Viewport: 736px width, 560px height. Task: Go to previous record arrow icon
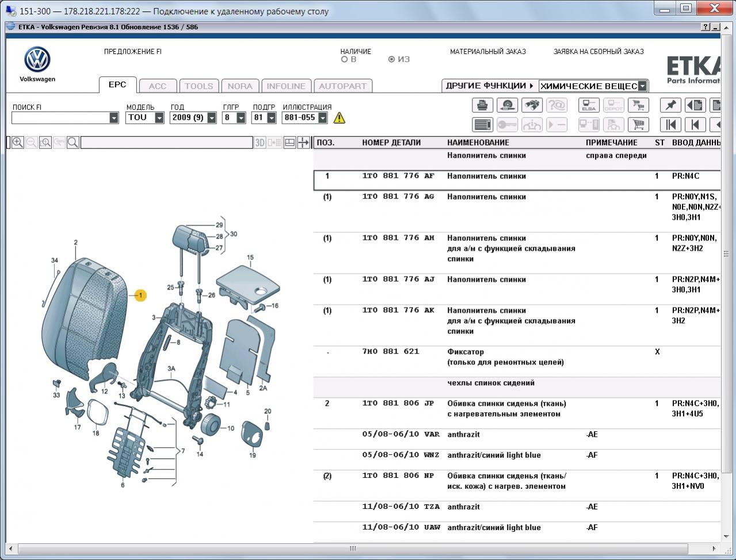695,125
